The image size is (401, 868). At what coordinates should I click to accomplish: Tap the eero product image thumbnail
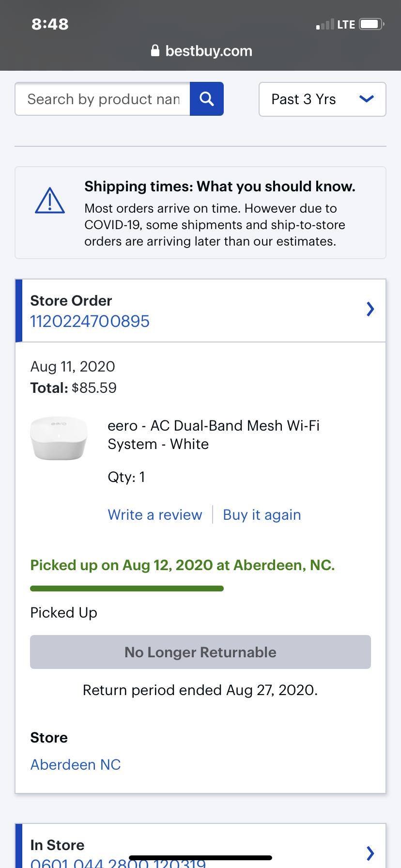click(59, 438)
